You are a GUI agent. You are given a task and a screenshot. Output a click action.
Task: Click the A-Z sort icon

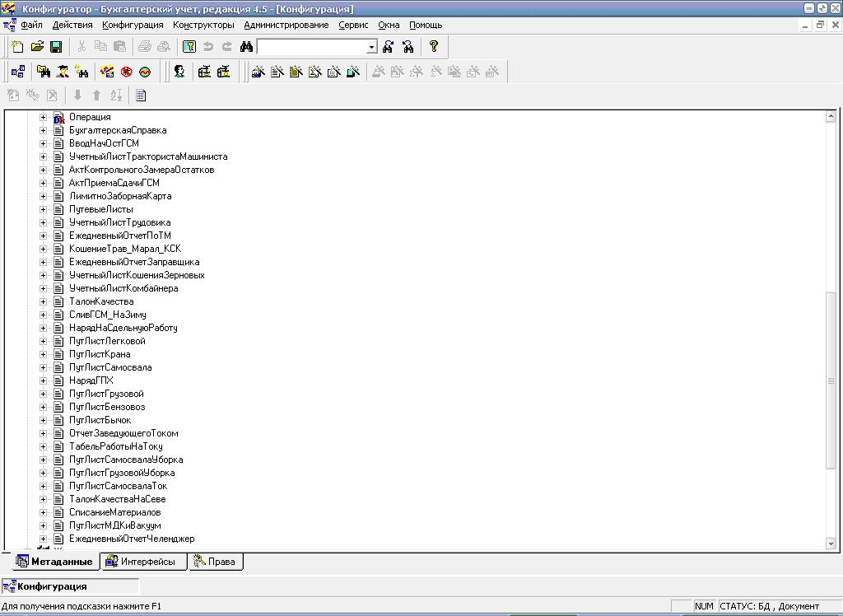point(116,96)
